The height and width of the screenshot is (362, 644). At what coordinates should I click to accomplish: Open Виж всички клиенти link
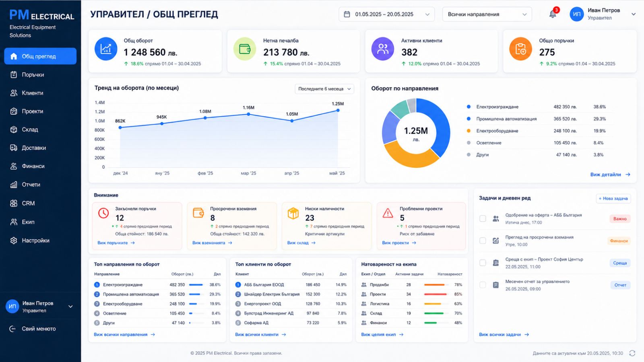click(260, 335)
